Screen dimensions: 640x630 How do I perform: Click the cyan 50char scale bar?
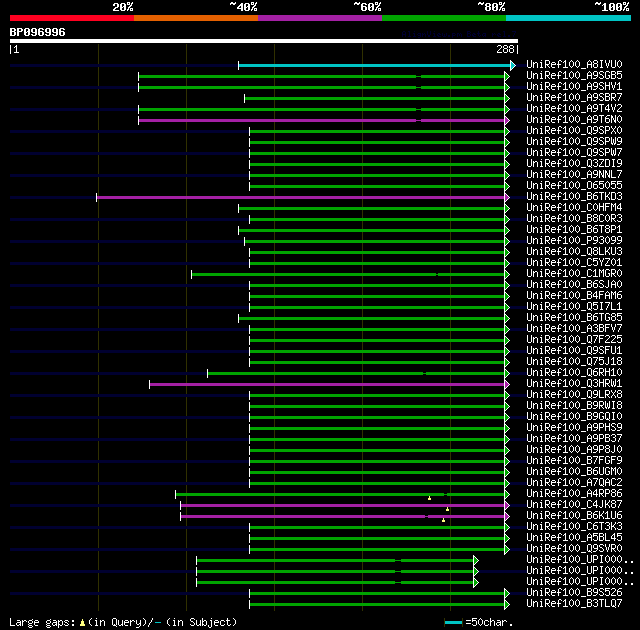tap(453, 623)
